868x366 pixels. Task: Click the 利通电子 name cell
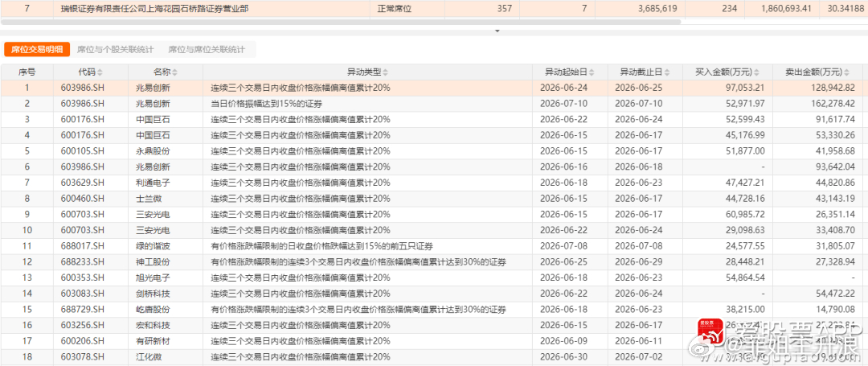click(x=153, y=183)
